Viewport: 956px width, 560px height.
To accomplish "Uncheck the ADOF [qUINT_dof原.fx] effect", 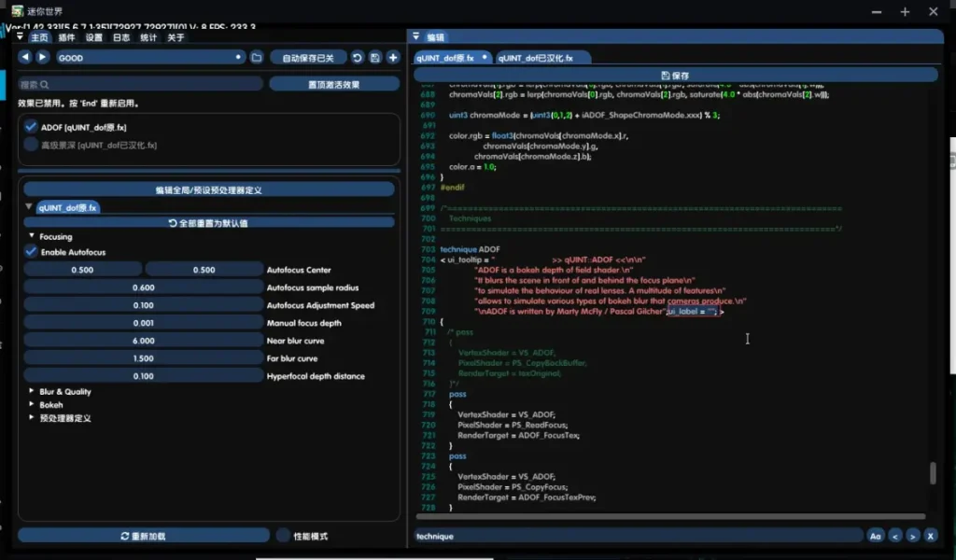I will pyautogui.click(x=31, y=127).
